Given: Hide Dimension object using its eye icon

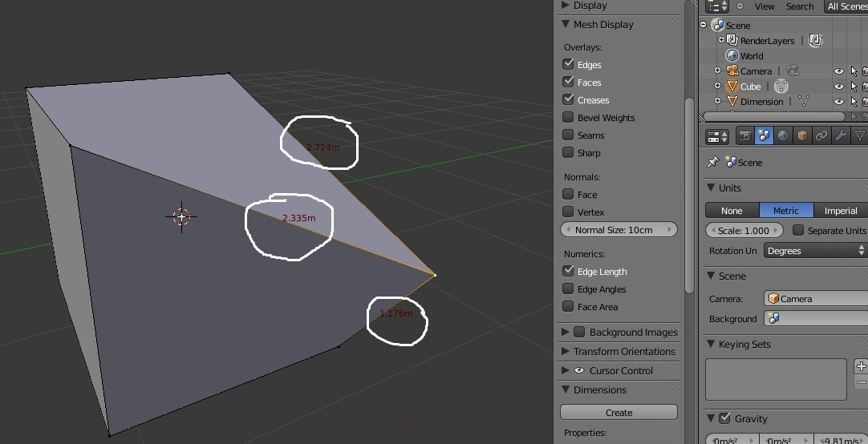Looking at the screenshot, I should pyautogui.click(x=838, y=101).
